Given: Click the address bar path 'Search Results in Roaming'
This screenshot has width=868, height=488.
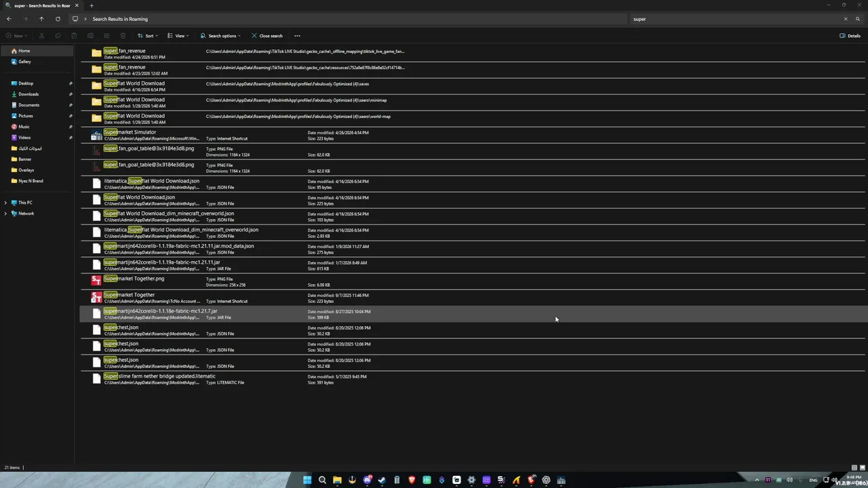Looking at the screenshot, I should [x=120, y=19].
